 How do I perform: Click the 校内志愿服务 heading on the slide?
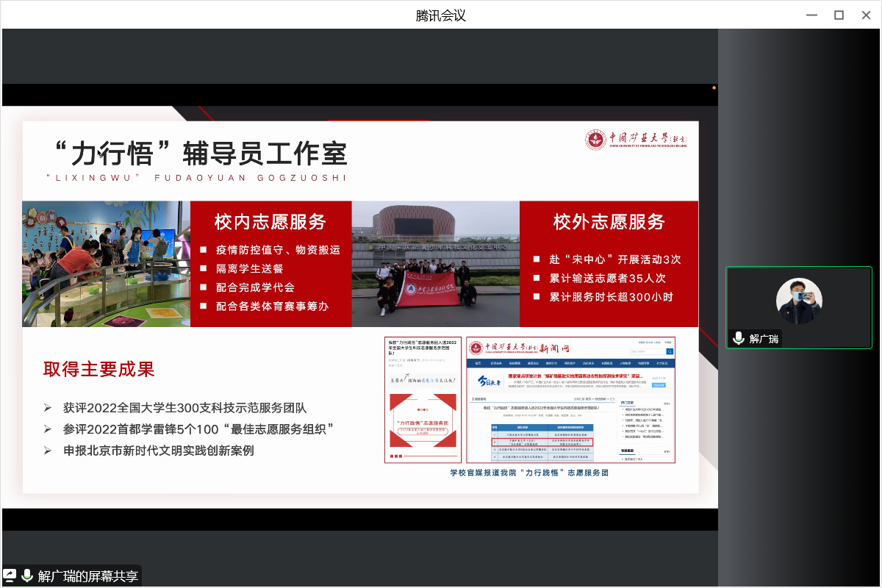(x=270, y=221)
